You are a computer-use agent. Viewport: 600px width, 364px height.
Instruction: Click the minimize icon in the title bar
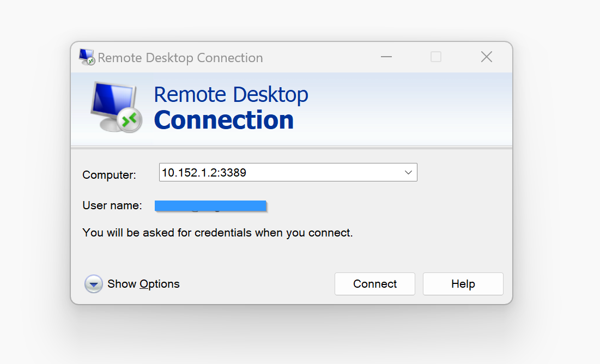coord(386,57)
